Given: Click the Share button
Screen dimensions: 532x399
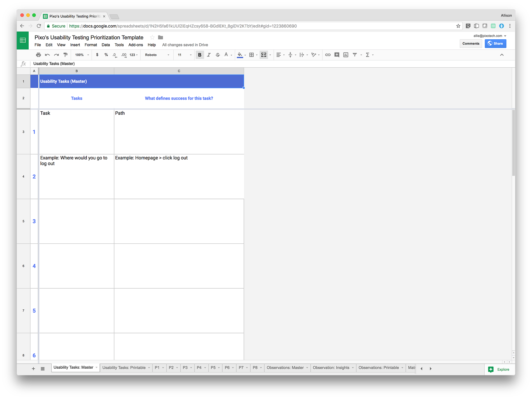Looking at the screenshot, I should pyautogui.click(x=495, y=43).
